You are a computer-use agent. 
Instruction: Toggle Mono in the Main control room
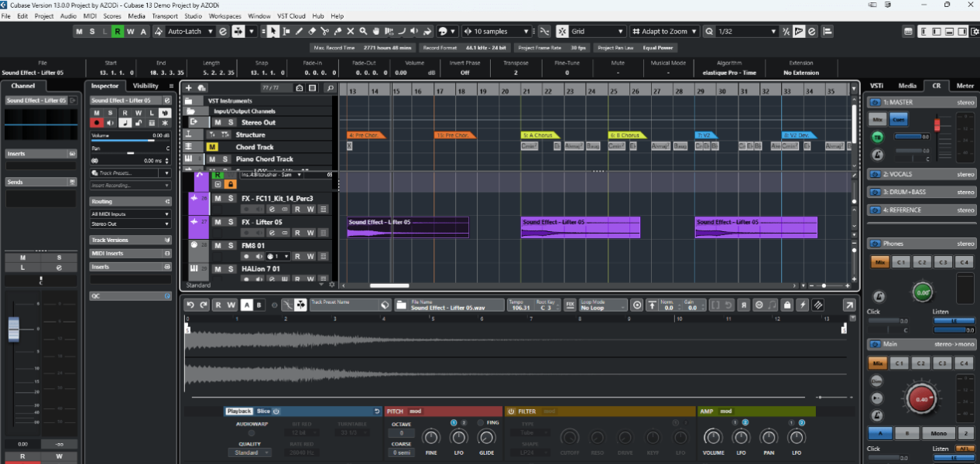tap(939, 433)
